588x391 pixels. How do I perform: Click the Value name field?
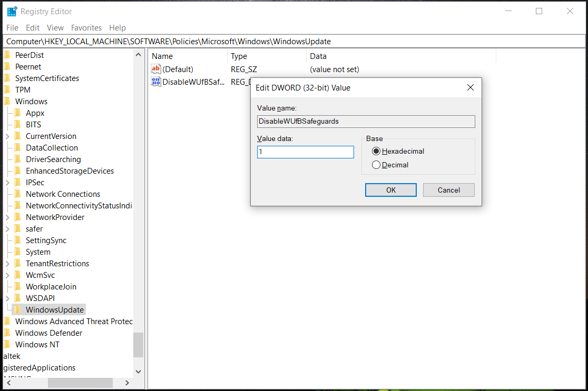[366, 122]
